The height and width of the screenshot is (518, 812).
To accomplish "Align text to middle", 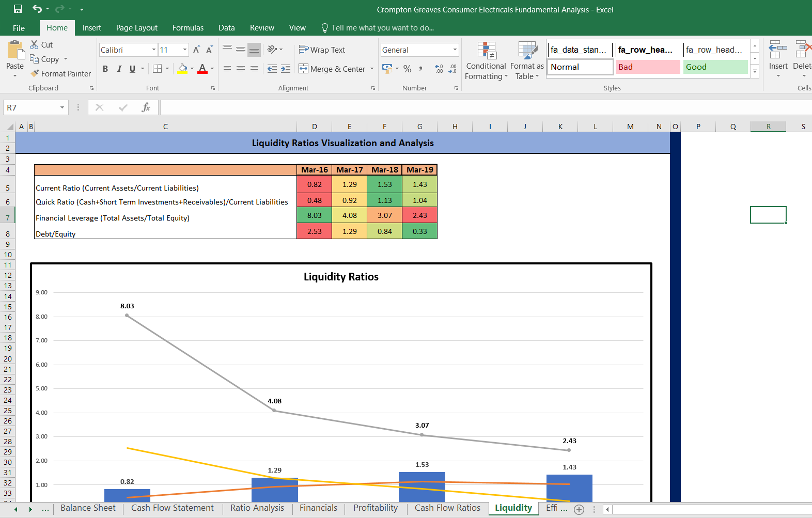I will tap(241, 50).
